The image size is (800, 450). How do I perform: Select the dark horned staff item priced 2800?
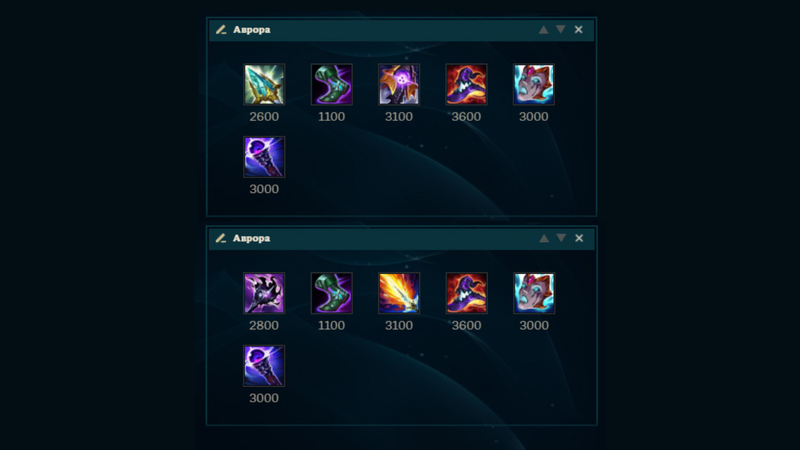tap(264, 293)
